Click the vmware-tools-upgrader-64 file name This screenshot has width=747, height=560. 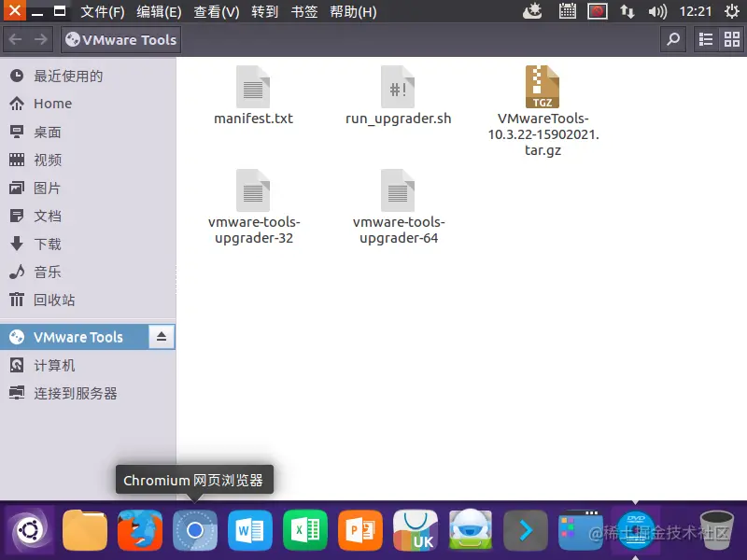click(x=399, y=230)
